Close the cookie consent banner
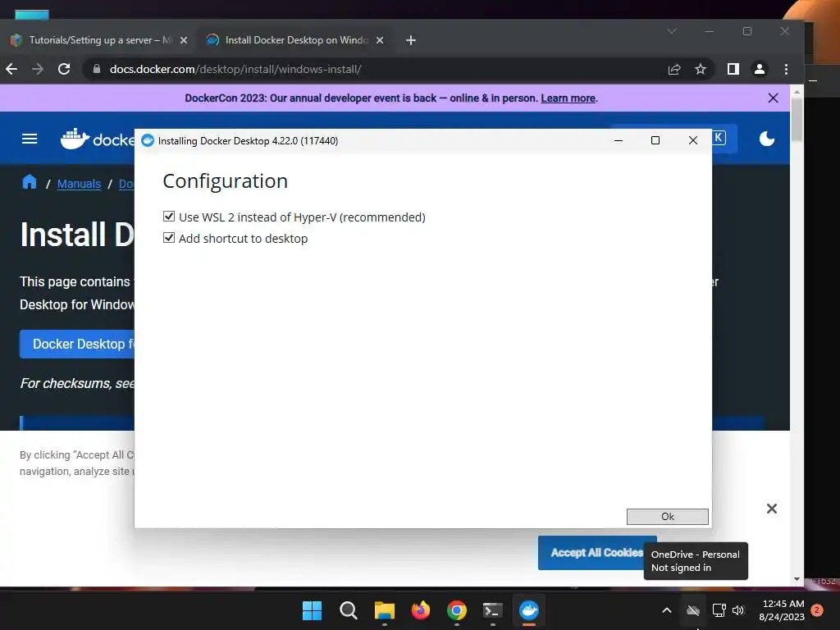 tap(771, 509)
